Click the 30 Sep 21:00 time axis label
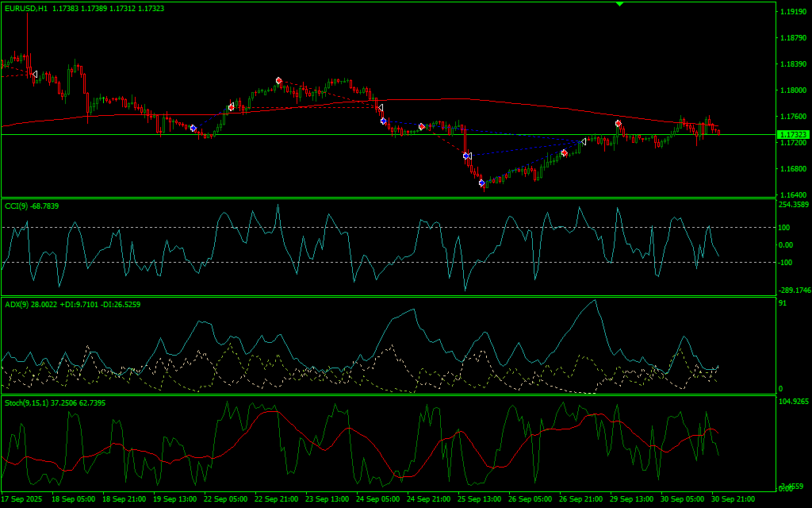 coord(733,499)
